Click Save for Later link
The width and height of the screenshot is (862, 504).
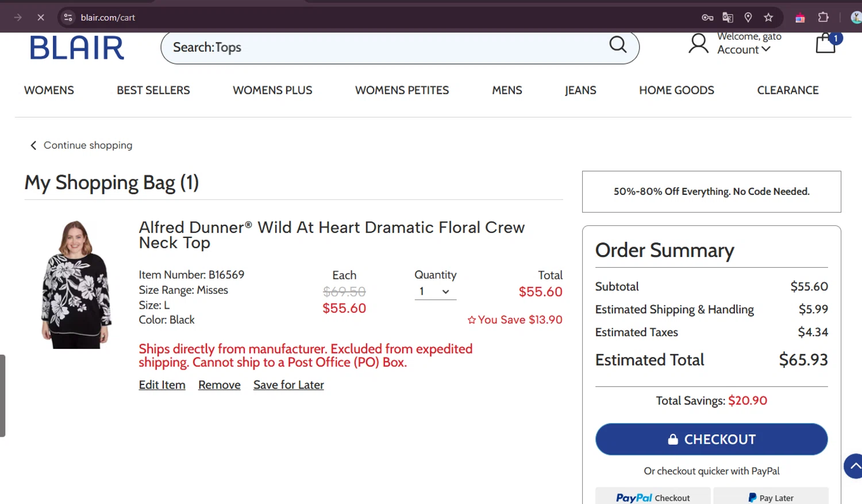[x=288, y=385]
